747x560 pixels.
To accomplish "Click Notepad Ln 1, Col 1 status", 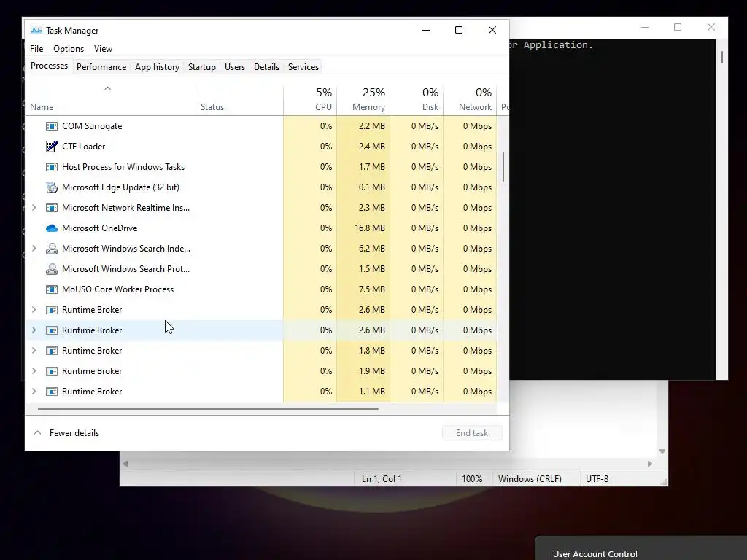I will (x=382, y=479).
